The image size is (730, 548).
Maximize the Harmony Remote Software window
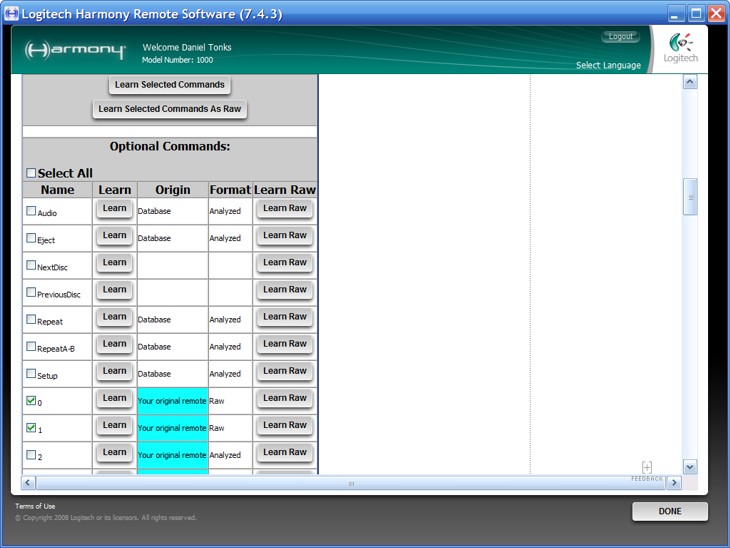point(696,14)
